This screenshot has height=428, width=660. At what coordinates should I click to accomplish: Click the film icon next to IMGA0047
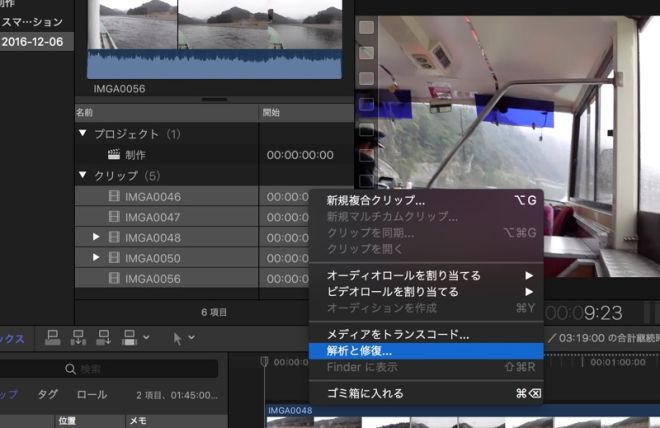click(x=113, y=217)
